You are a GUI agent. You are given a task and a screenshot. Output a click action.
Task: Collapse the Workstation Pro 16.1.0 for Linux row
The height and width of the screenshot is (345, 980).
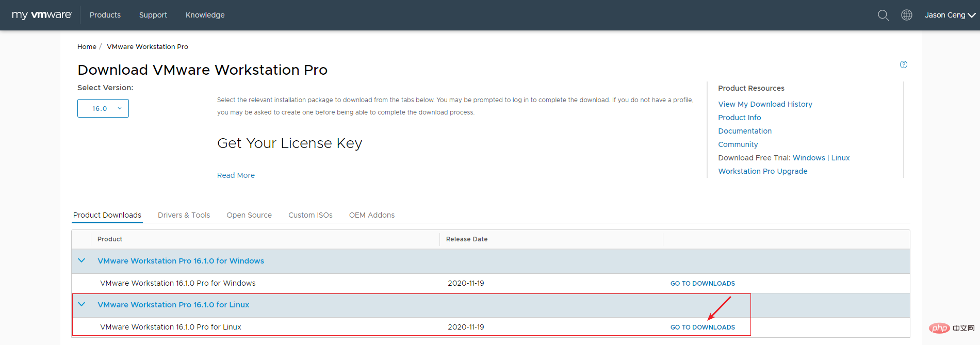81,304
